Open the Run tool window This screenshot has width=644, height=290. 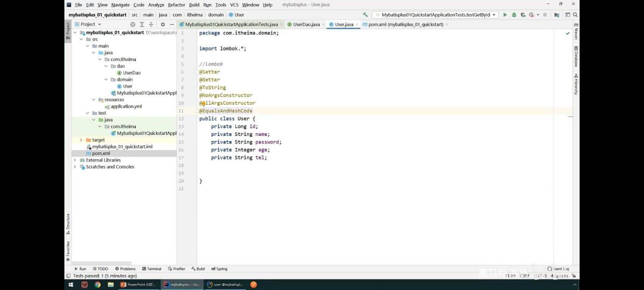click(80, 269)
